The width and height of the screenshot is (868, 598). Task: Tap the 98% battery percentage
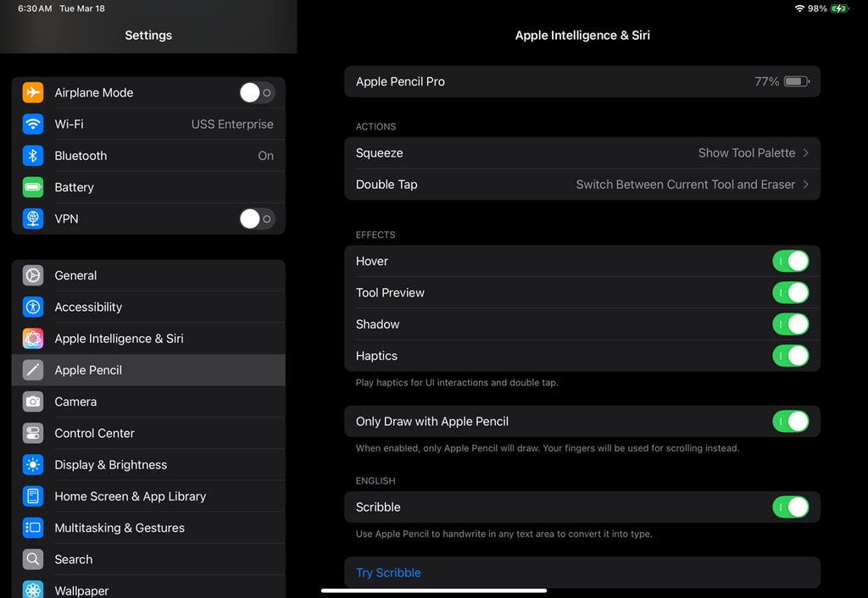coord(817,8)
